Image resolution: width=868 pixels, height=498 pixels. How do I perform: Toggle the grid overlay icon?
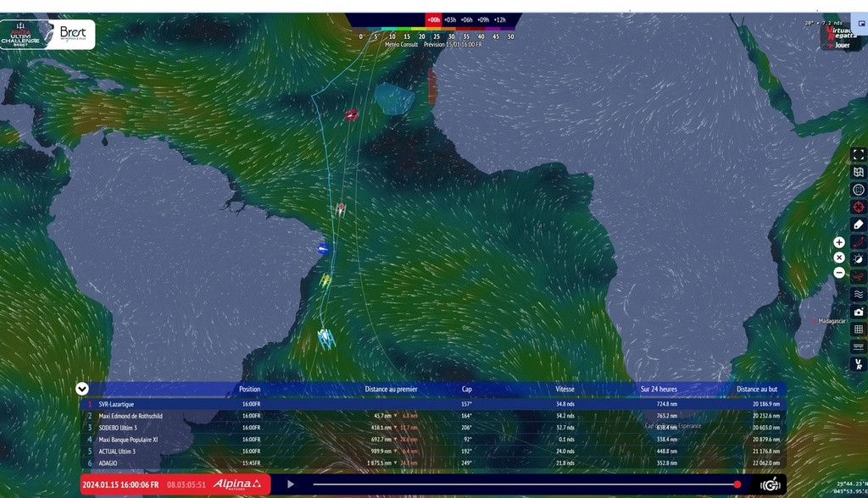pos(858,329)
